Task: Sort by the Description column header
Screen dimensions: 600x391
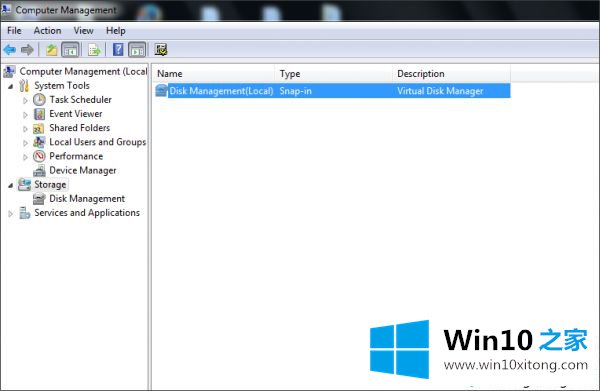Action: tap(452, 73)
